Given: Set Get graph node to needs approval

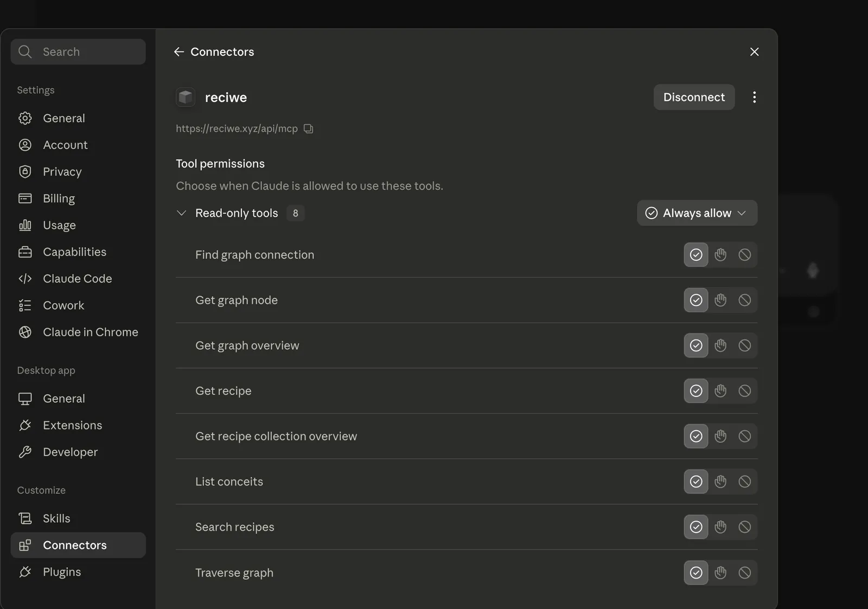Looking at the screenshot, I should pos(720,300).
